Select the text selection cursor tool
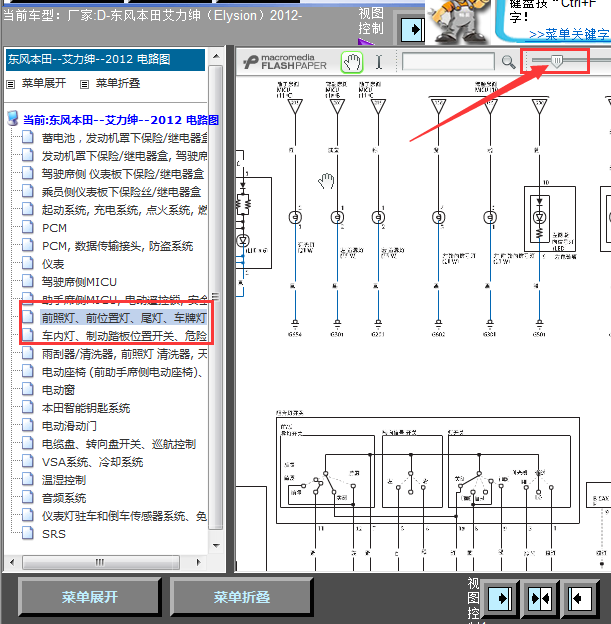 pos(379,62)
